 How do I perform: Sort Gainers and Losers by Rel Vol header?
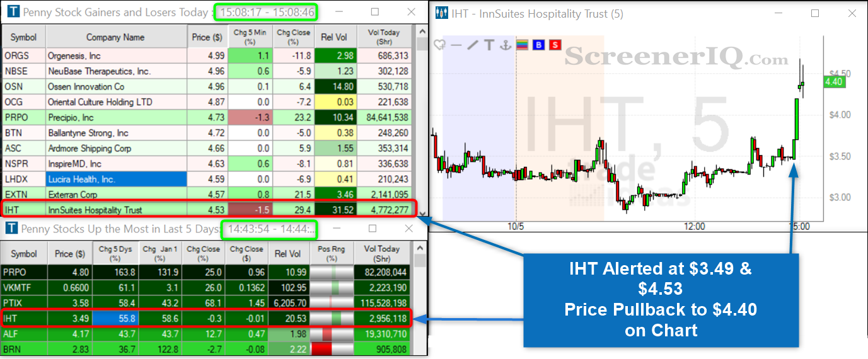point(333,38)
